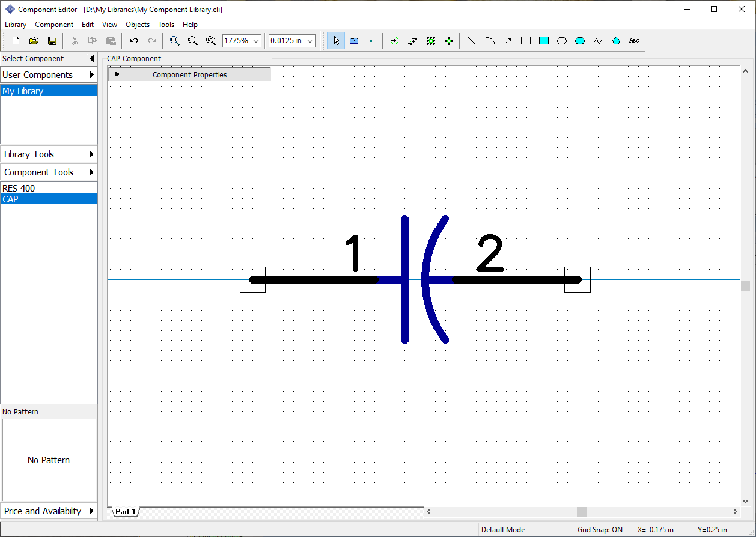This screenshot has width=756, height=537.
Task: Click the horizontal scrollbar thumb
Action: (582, 511)
